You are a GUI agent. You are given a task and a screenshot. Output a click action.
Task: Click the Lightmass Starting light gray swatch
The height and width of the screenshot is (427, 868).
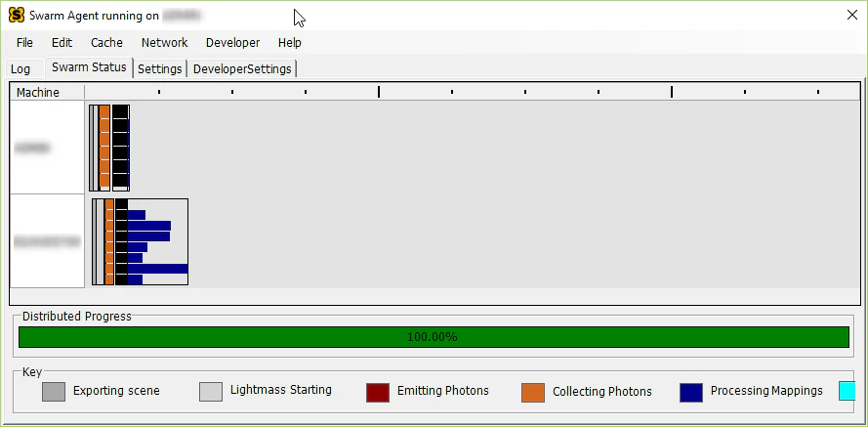211,392
